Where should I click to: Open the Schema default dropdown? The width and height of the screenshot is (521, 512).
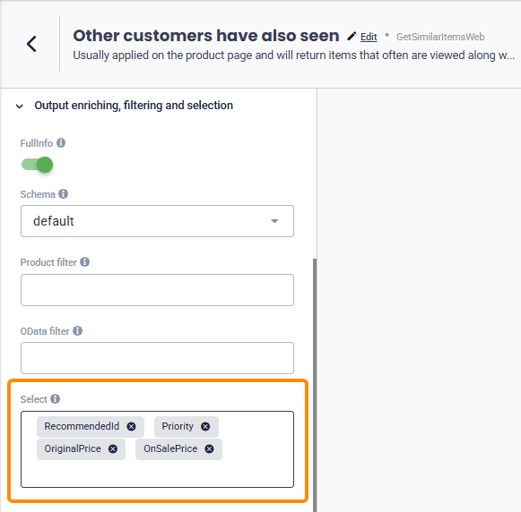157,221
